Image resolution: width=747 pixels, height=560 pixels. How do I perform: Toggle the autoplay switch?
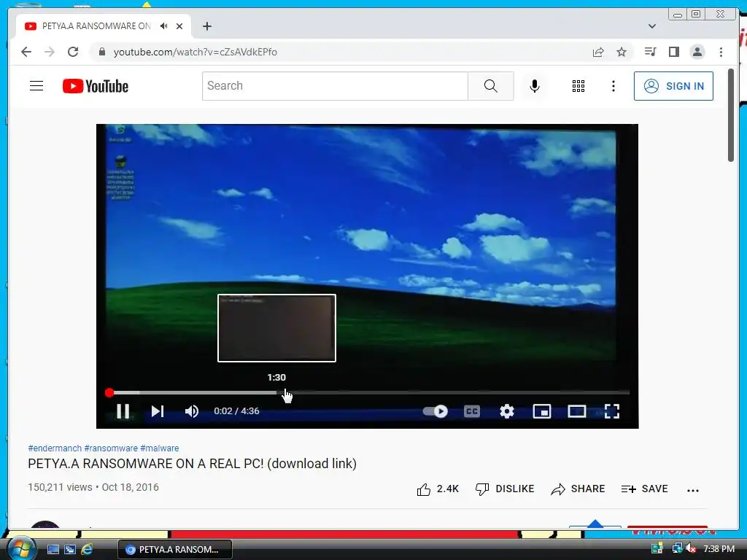(436, 411)
